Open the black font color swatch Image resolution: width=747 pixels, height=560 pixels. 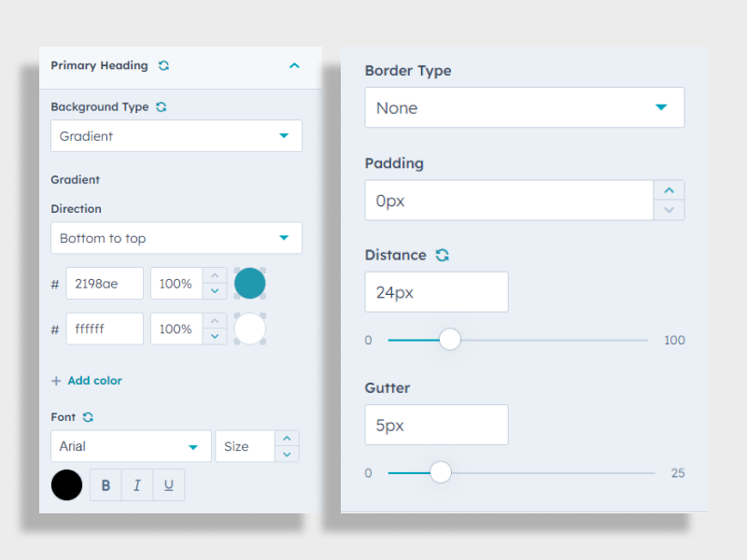click(x=67, y=485)
